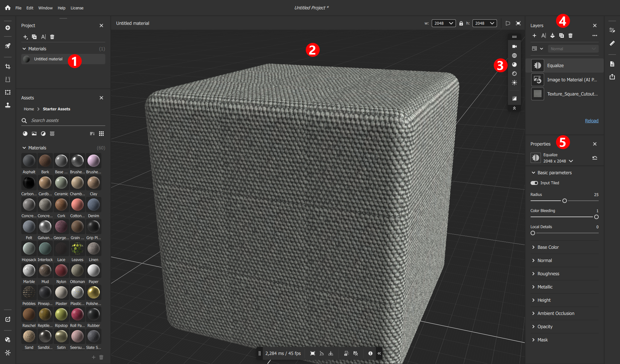The image size is (620, 364).
Task: Click the Clone stamp tool in left sidebar
Action: (8, 105)
